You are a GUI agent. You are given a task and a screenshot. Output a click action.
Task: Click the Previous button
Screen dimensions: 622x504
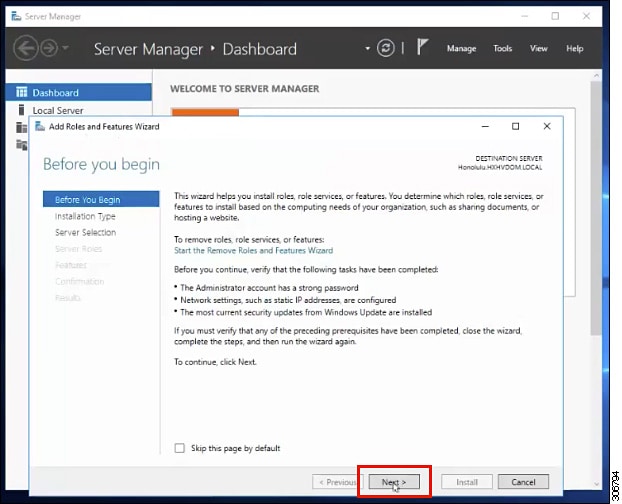(338, 482)
